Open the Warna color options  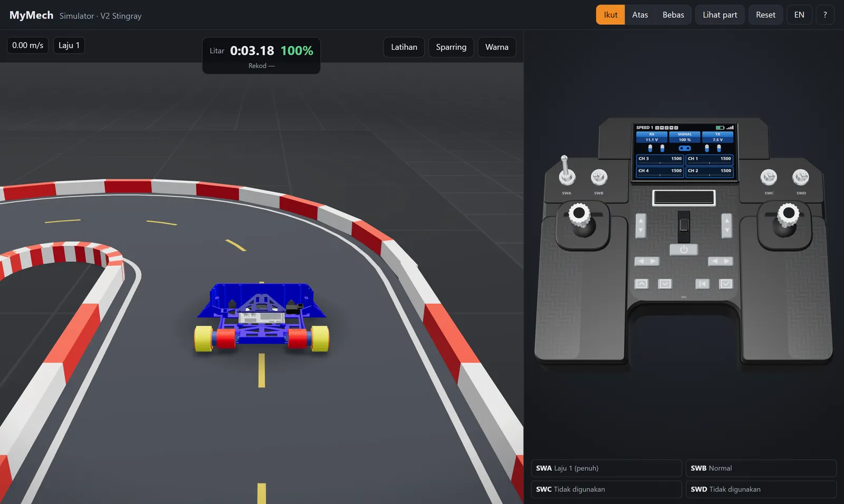pyautogui.click(x=497, y=47)
